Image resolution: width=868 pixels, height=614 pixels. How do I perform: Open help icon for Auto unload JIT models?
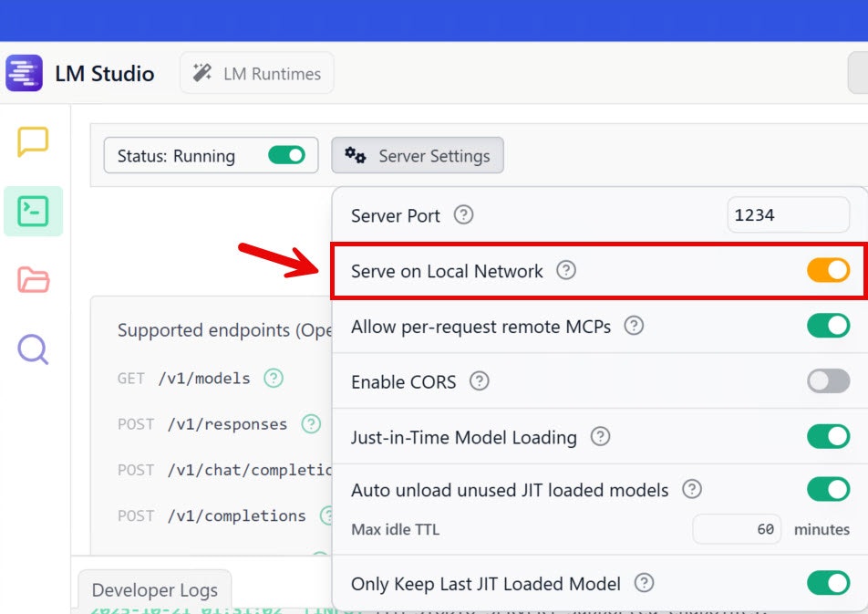coord(692,489)
